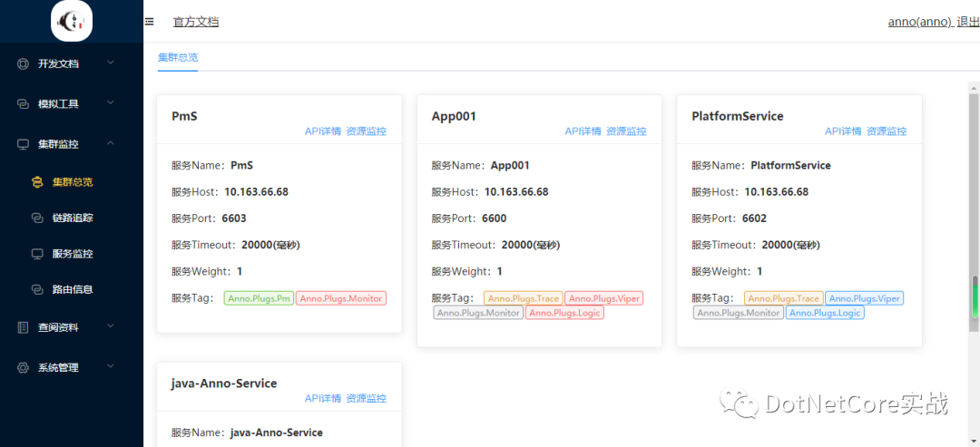Image resolution: width=980 pixels, height=447 pixels.
Task: Go to 路由信息 submenu item
Action: pos(72,289)
